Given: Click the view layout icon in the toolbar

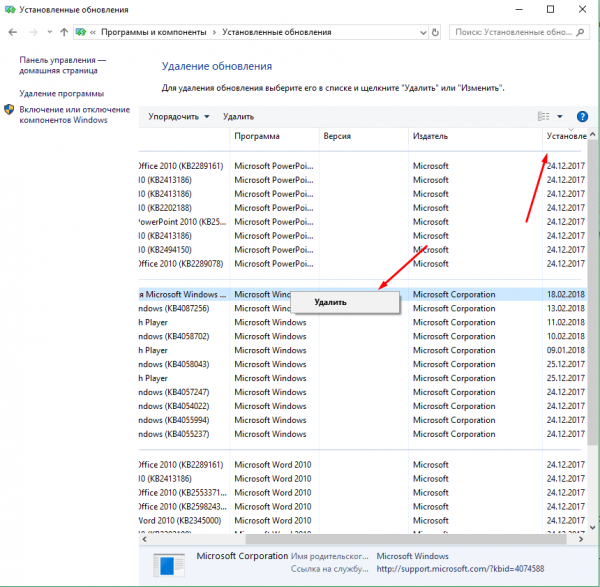Looking at the screenshot, I should (544, 116).
